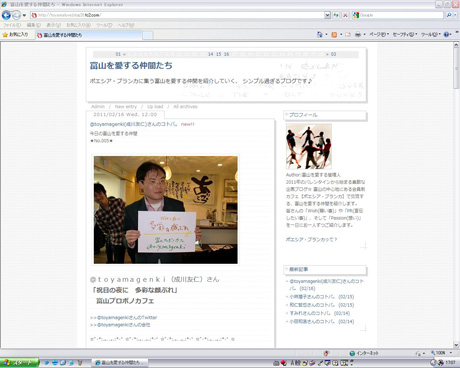Open the 表示(V) menu
Image resolution: width=460 pixels, height=368 pixels.
tap(53, 25)
